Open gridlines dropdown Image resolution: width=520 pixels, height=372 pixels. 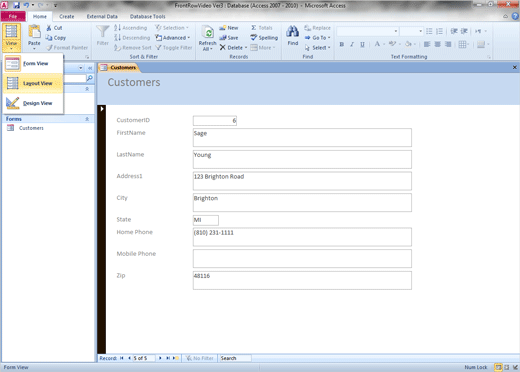point(464,44)
